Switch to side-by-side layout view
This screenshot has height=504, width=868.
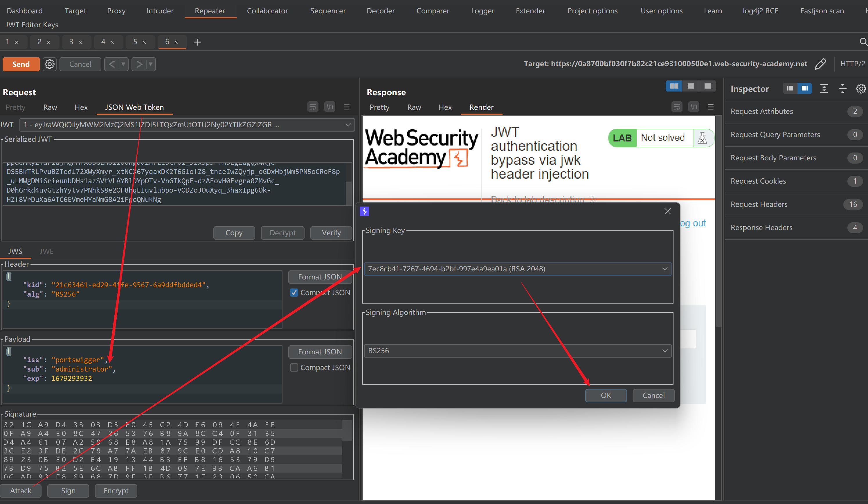[674, 86]
